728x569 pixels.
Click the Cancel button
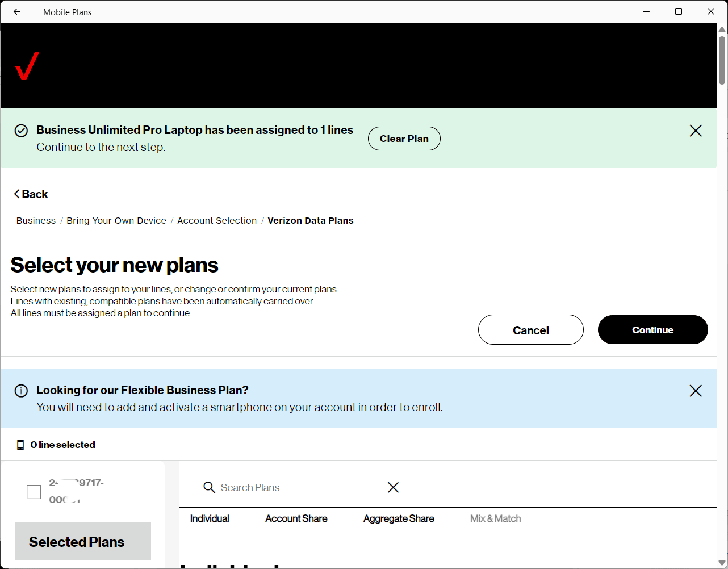pos(530,330)
